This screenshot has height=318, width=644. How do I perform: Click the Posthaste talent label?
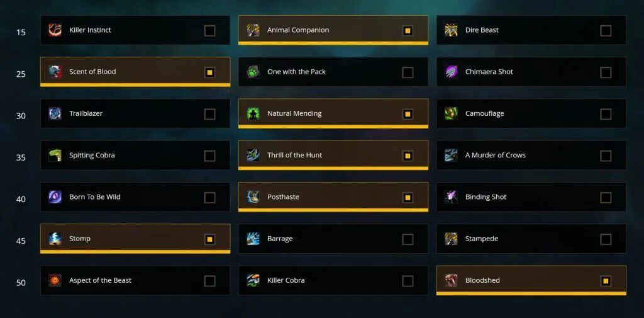[x=283, y=196]
